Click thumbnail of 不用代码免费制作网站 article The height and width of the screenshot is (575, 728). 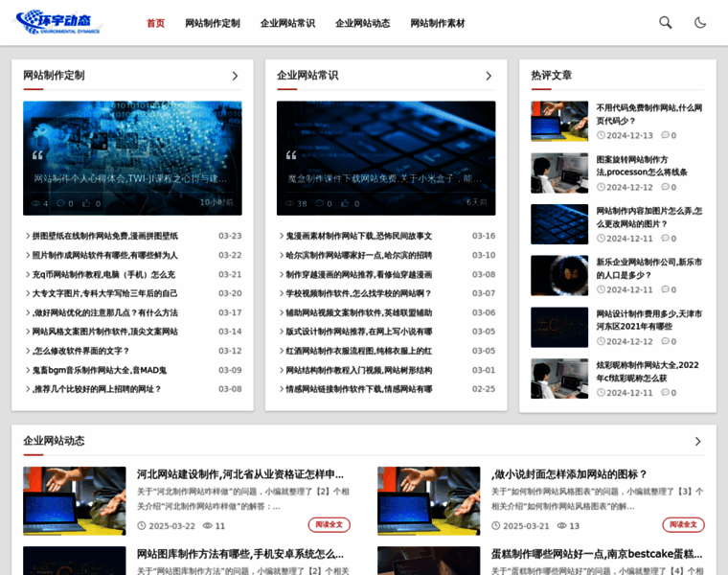[559, 121]
